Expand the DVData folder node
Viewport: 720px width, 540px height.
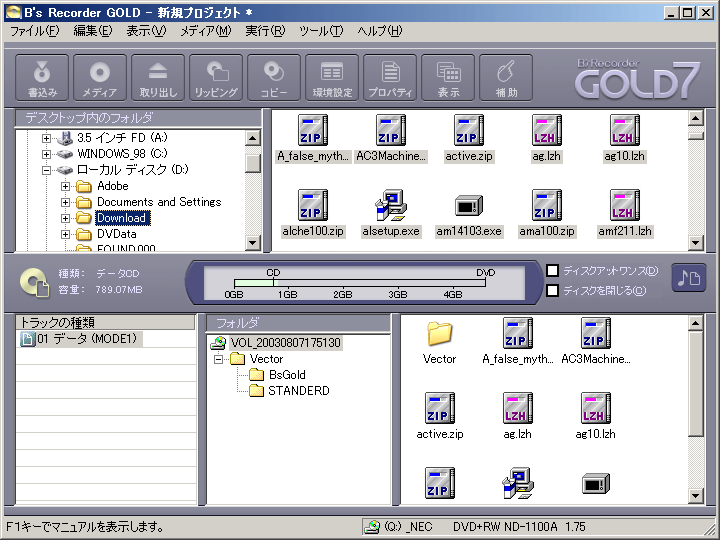coord(65,234)
